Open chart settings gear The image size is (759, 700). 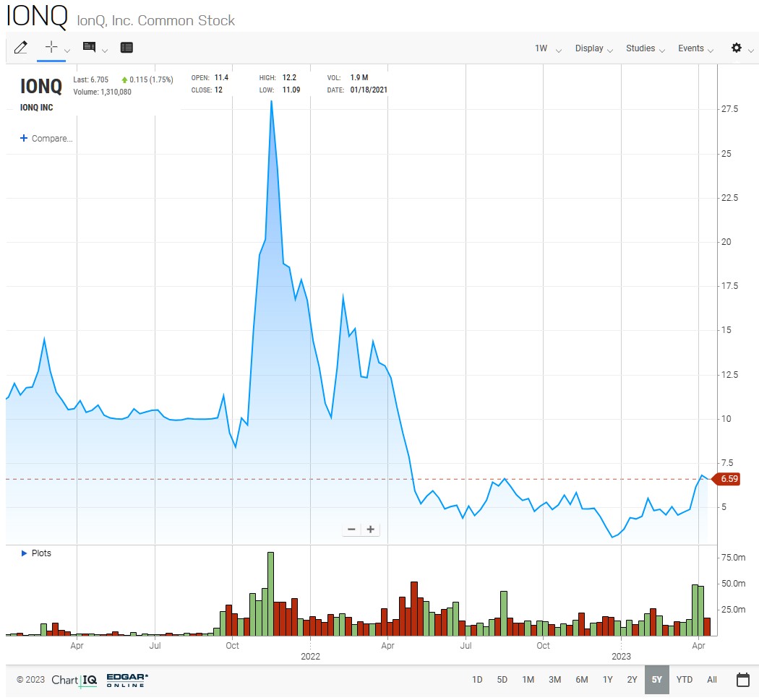click(737, 48)
